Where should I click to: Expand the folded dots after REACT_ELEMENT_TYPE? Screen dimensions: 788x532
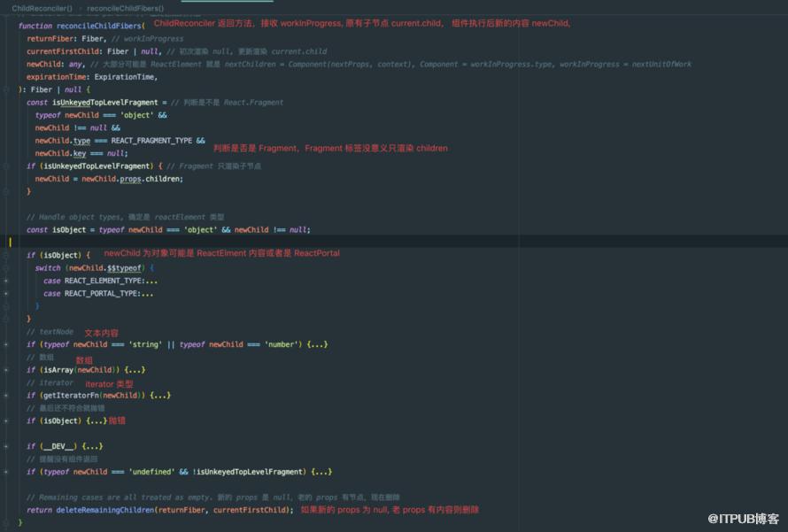[x=151, y=281]
